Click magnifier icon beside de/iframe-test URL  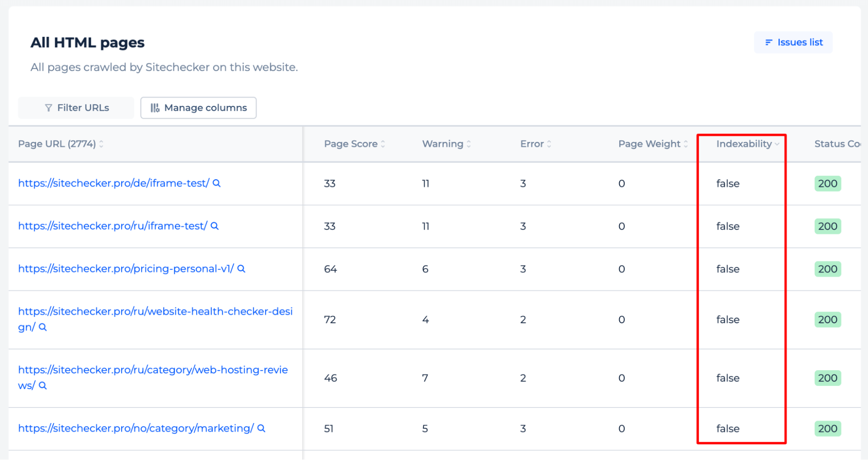(217, 184)
